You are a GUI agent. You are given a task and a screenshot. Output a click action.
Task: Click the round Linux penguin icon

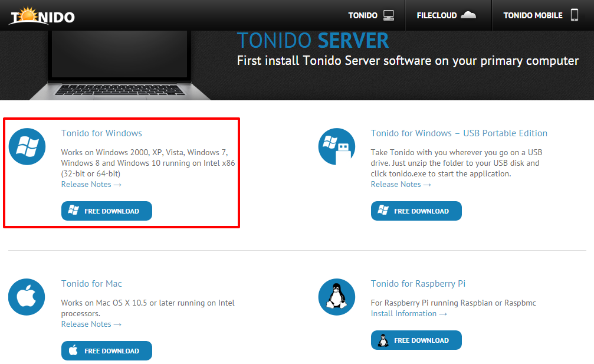(336, 297)
